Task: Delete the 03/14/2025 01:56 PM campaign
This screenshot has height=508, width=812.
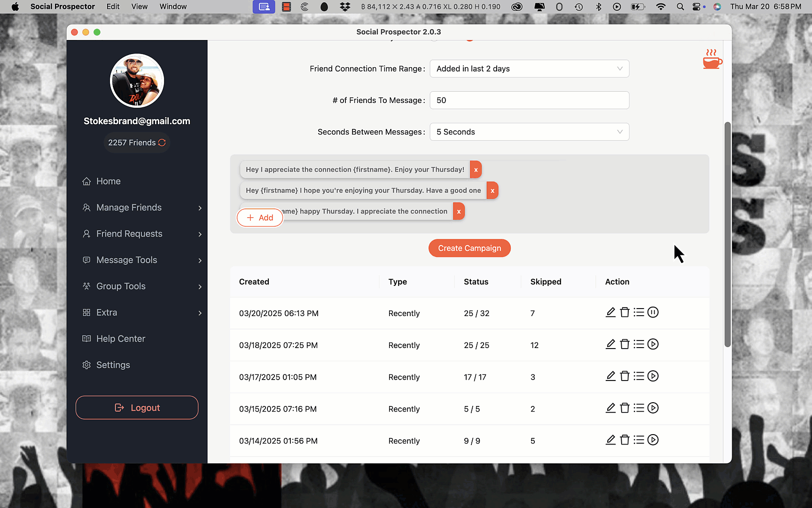Action: [x=625, y=440]
